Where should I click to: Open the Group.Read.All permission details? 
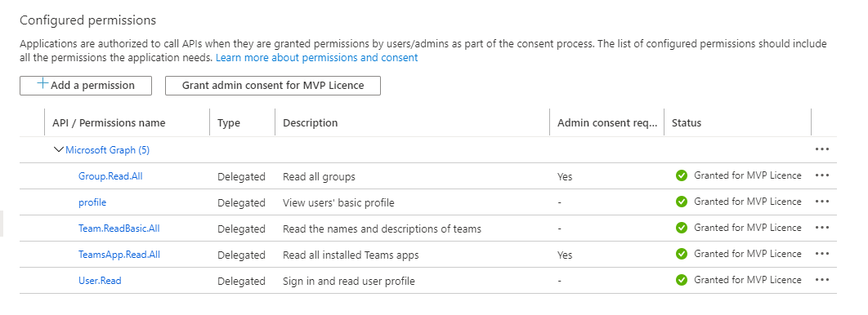pos(114,176)
